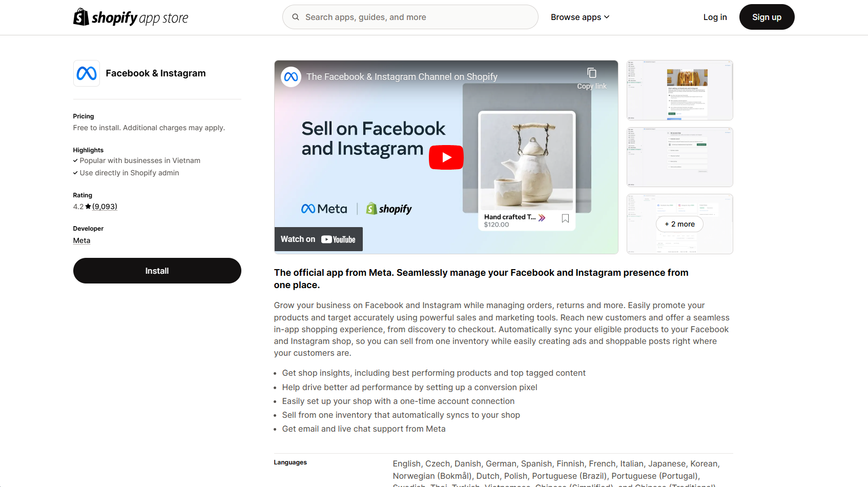The height and width of the screenshot is (487, 868).
Task: Click the + 2 more button
Action: click(679, 224)
